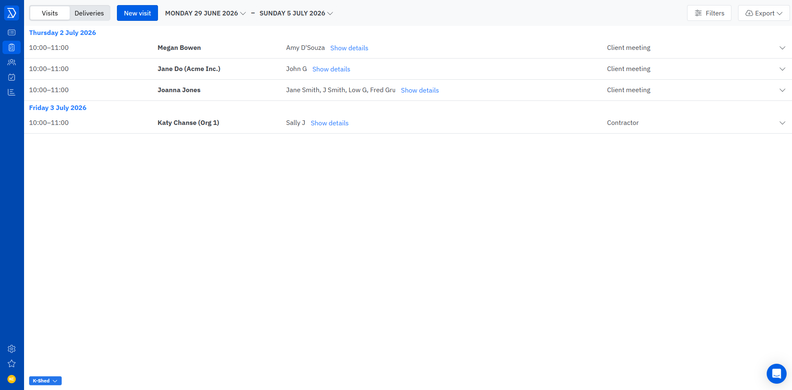Show details for Amy D'Souza visit
The width and height of the screenshot is (792, 390).
(349, 48)
